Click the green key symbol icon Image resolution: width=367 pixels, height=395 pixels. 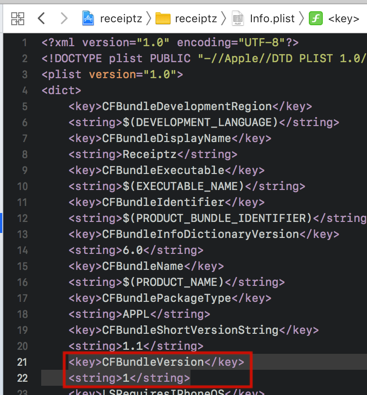[x=316, y=18]
